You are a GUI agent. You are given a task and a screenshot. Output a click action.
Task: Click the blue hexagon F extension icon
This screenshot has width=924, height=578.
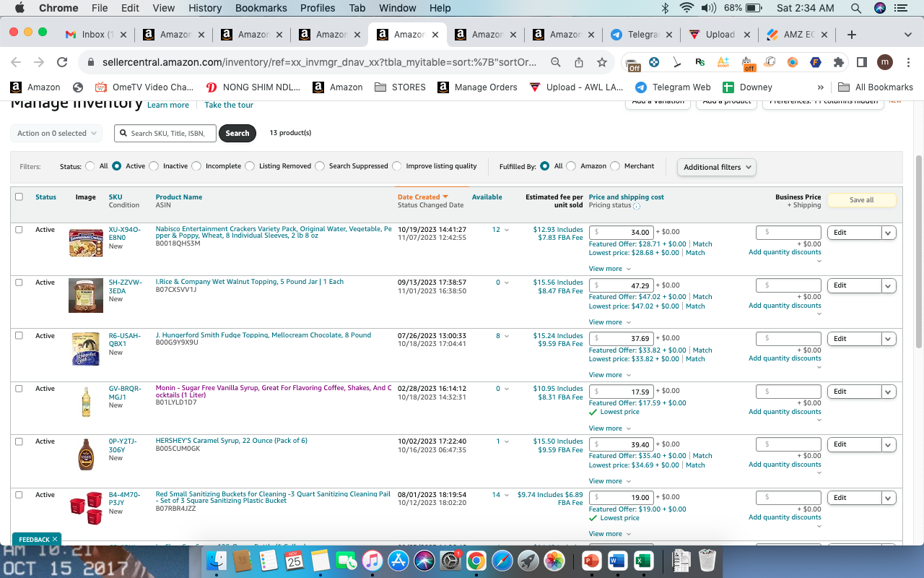816,62
